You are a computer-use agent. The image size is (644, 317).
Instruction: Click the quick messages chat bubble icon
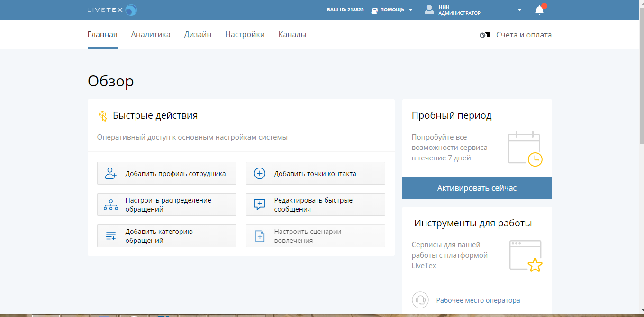click(259, 204)
